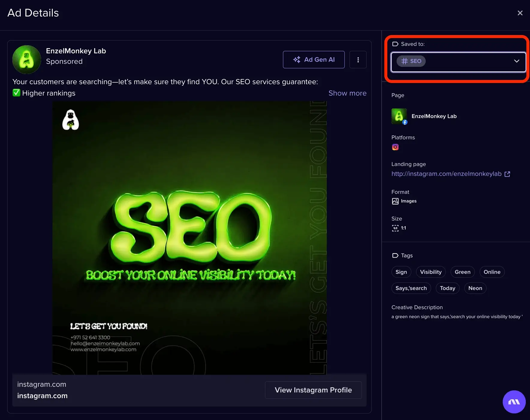Click the Images format icon
This screenshot has height=420, width=530.
tap(395, 201)
